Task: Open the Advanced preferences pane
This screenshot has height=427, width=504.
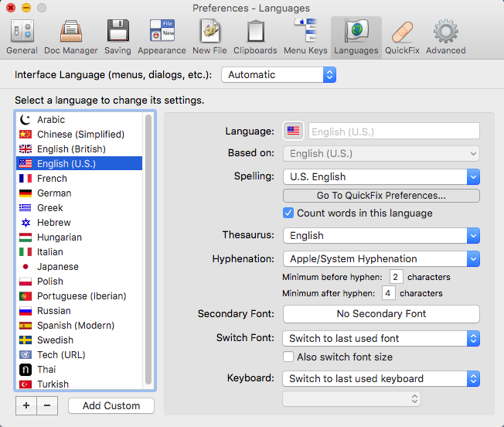Action: pos(446,36)
